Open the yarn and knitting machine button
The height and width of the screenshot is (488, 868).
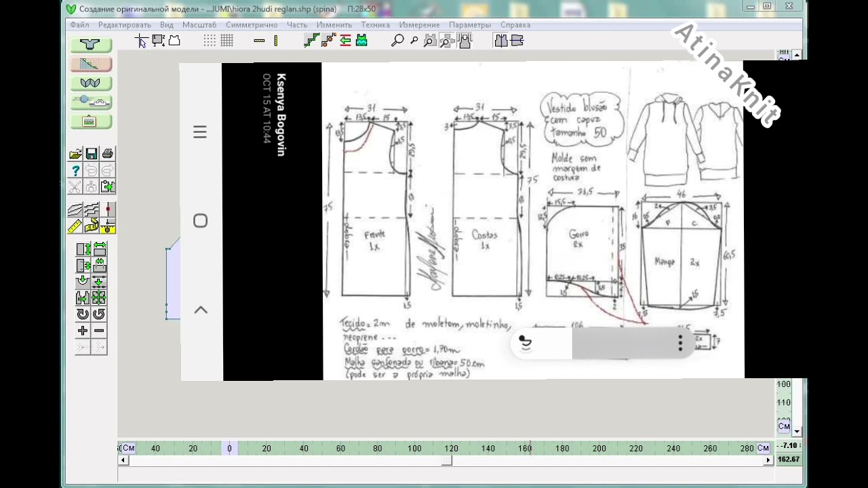tap(90, 102)
